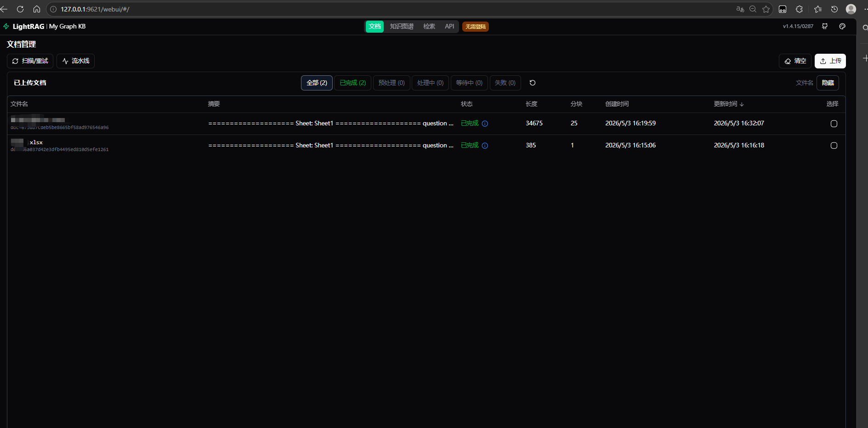868x428 pixels.
Task: Click the LightRAG lightning logo icon
Action: [x=6, y=27]
